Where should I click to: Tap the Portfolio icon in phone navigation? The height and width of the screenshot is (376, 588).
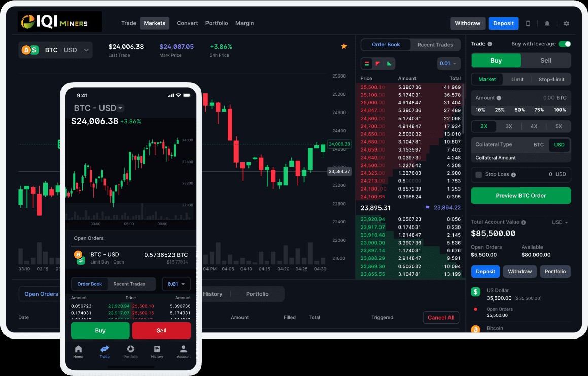130,352
